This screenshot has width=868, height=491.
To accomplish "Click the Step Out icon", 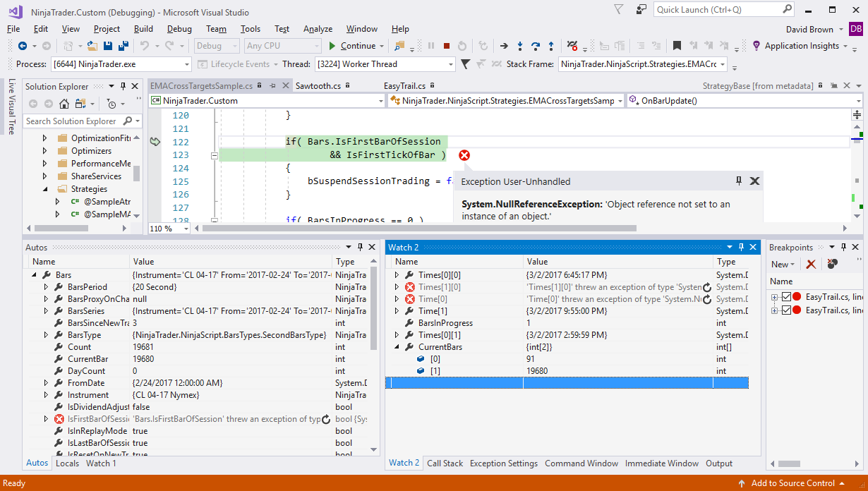I will tap(551, 46).
